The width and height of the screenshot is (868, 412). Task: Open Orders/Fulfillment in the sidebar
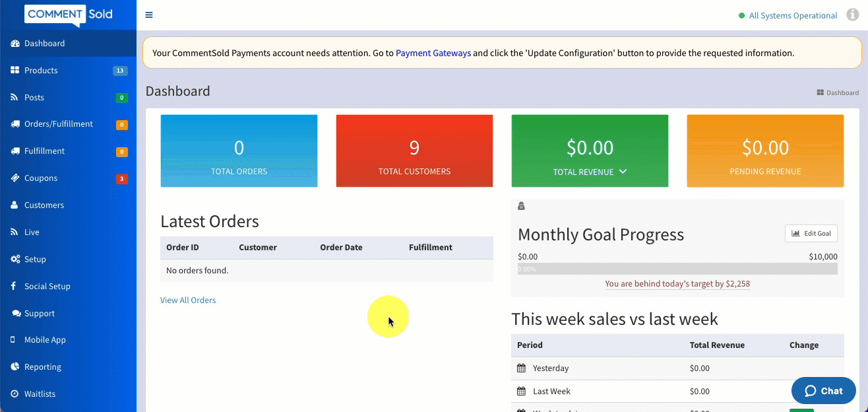(58, 124)
